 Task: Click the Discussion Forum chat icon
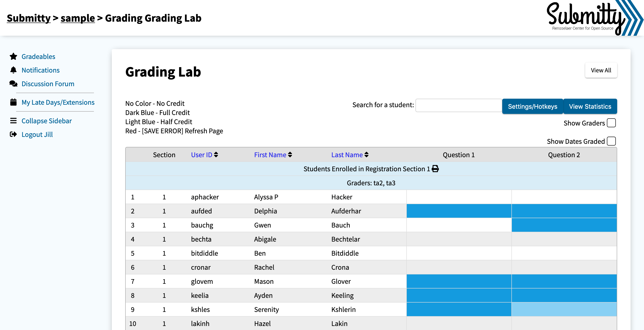pos(13,84)
